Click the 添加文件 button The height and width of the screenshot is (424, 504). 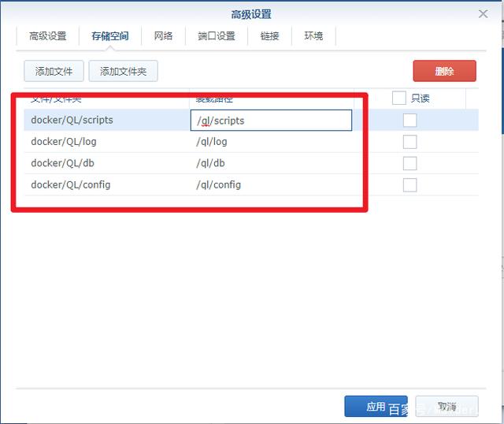pos(54,71)
